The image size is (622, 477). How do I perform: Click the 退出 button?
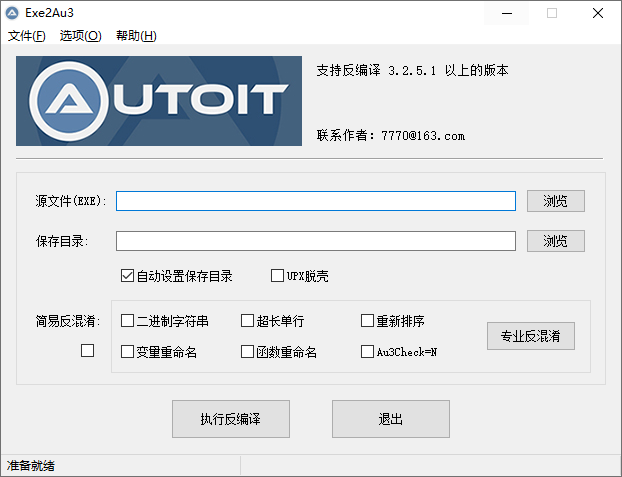(391, 419)
